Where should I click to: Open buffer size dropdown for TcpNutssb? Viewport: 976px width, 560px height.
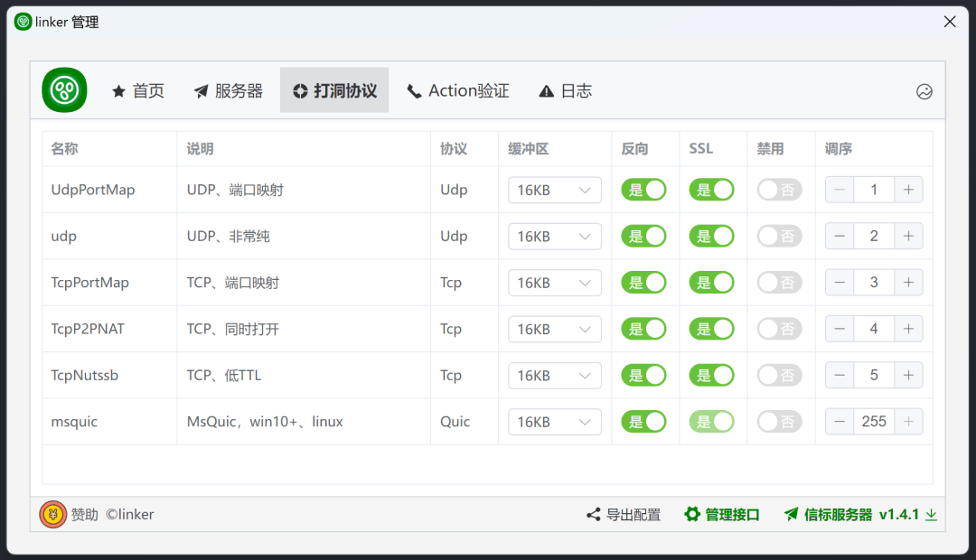(x=555, y=375)
